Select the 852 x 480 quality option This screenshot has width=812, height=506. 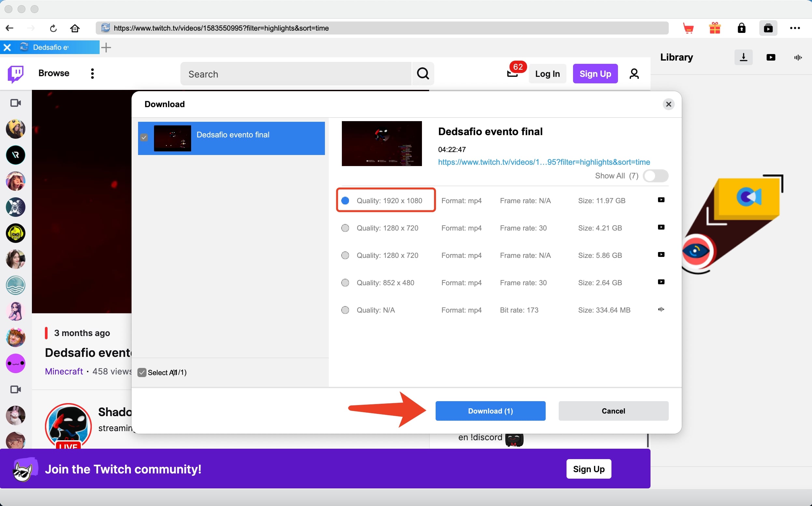[345, 283]
